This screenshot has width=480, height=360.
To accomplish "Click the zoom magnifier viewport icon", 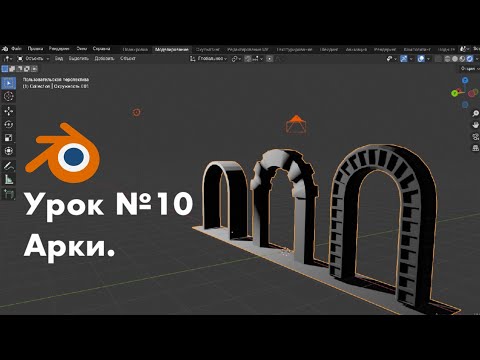I will (x=475, y=114).
